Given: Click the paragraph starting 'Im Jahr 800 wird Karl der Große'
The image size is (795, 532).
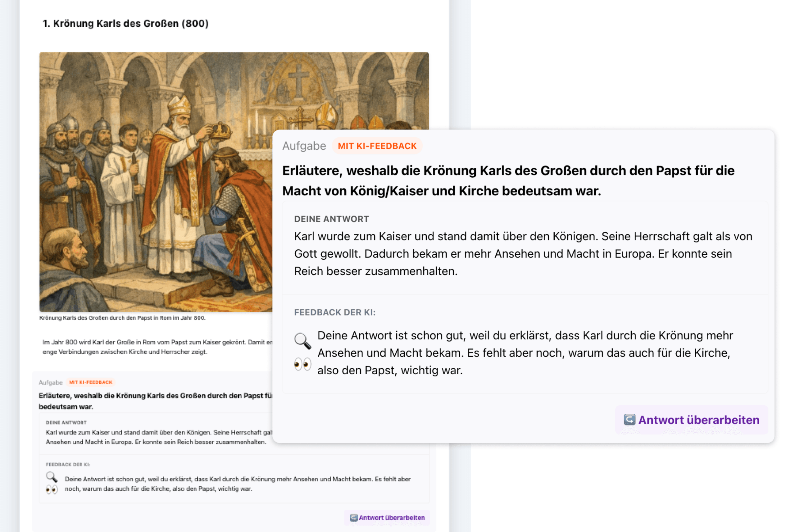Looking at the screenshot, I should (x=157, y=347).
